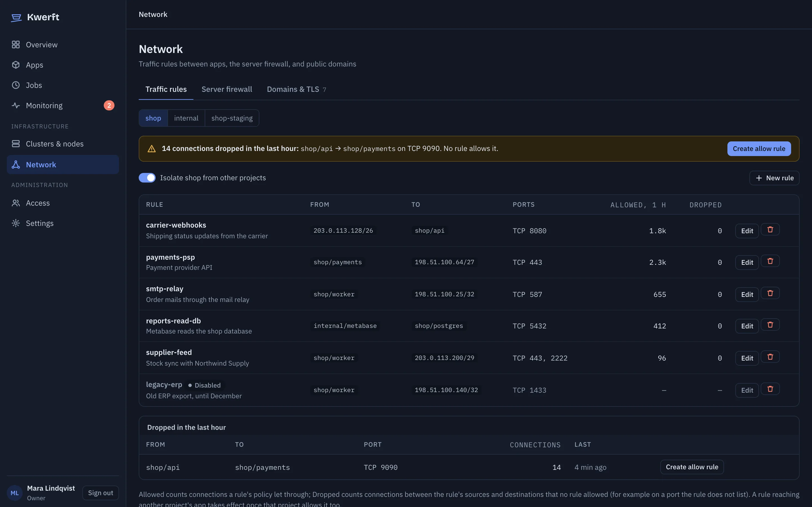Image resolution: width=812 pixels, height=507 pixels.
Task: Add a New rule
Action: [x=774, y=178]
